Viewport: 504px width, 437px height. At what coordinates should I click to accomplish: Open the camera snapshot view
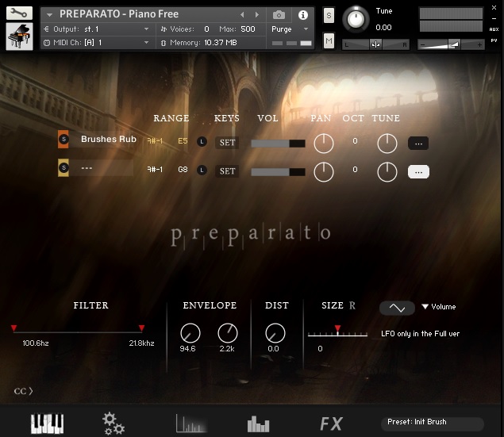(x=279, y=15)
